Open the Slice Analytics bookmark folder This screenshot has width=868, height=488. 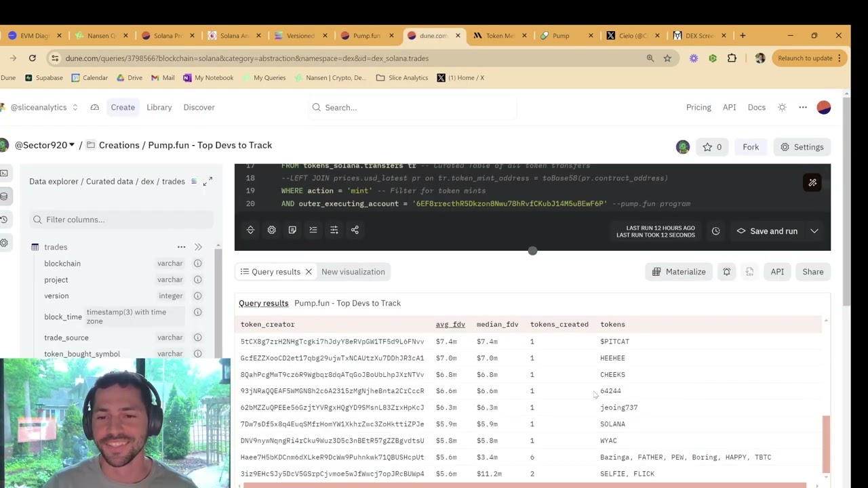click(x=401, y=78)
